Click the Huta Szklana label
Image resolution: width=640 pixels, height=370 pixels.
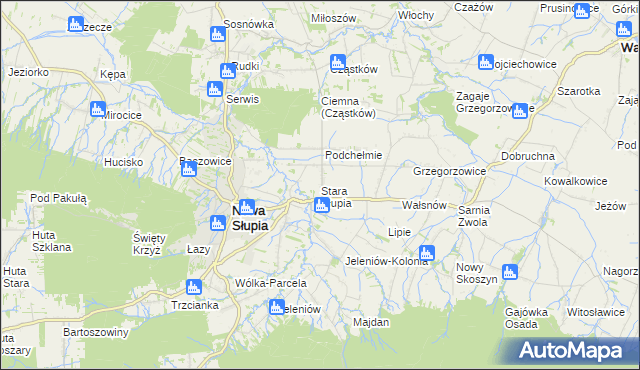51,241
